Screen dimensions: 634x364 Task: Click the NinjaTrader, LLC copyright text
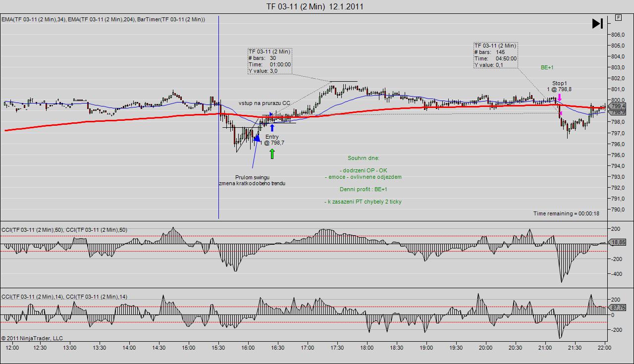32,338
